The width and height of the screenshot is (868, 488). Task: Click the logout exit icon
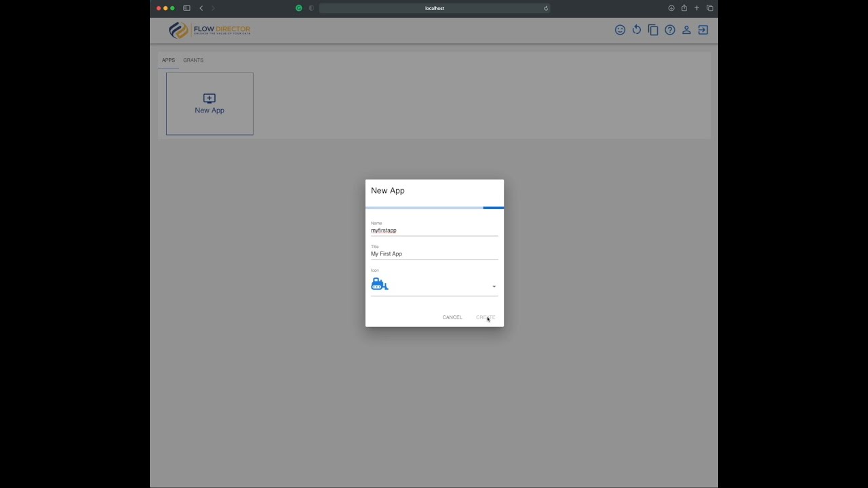coord(703,30)
